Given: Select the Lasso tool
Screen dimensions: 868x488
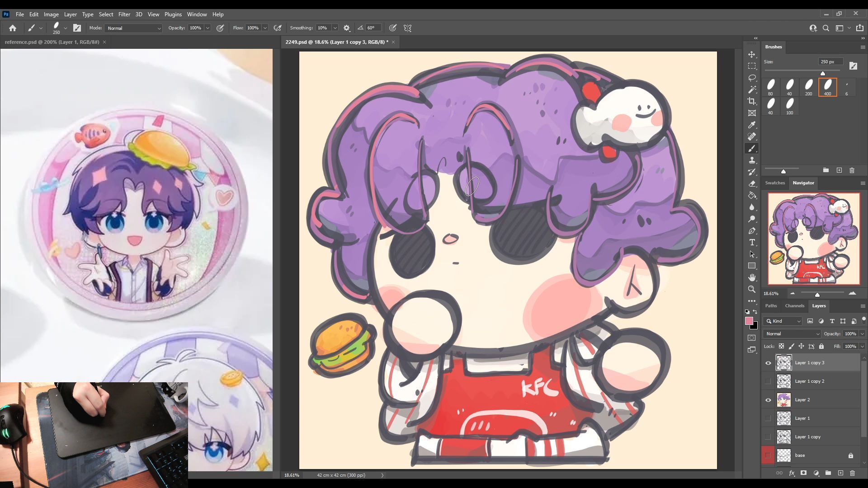Looking at the screenshot, I should coord(752,78).
